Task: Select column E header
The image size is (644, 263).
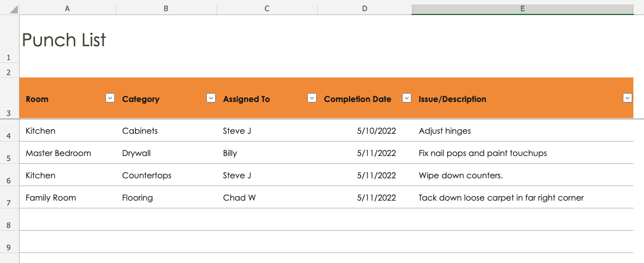Action: coord(522,8)
